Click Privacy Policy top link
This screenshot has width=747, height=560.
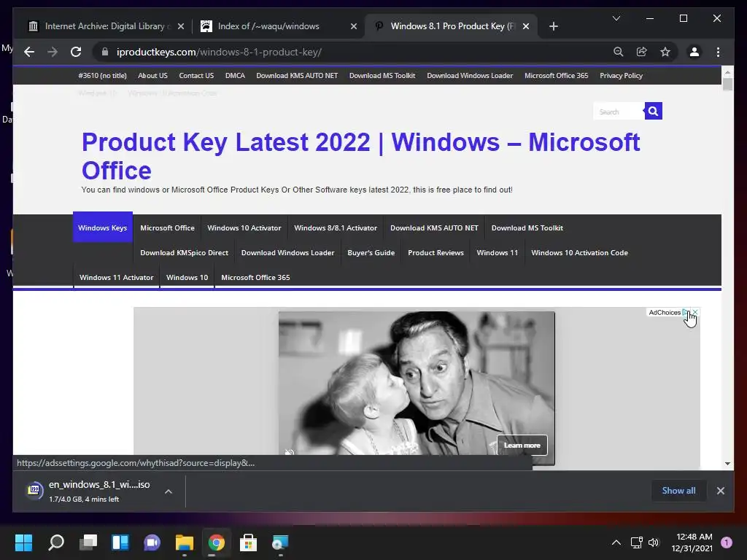621,75
